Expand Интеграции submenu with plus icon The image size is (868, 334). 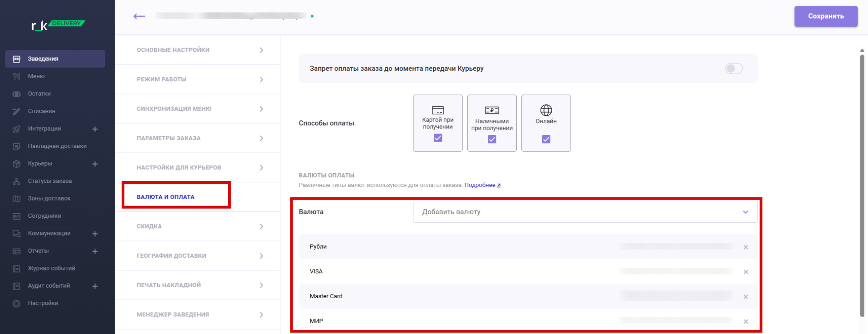coord(95,129)
